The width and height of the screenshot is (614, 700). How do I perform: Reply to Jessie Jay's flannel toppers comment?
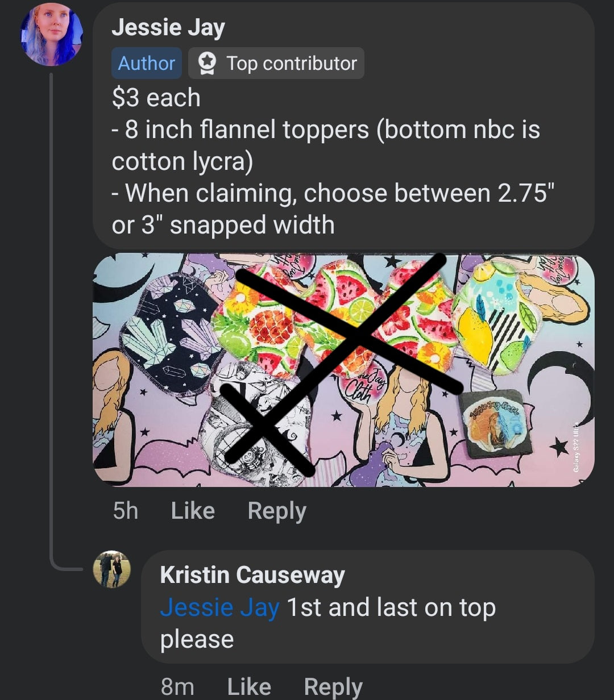click(x=277, y=510)
